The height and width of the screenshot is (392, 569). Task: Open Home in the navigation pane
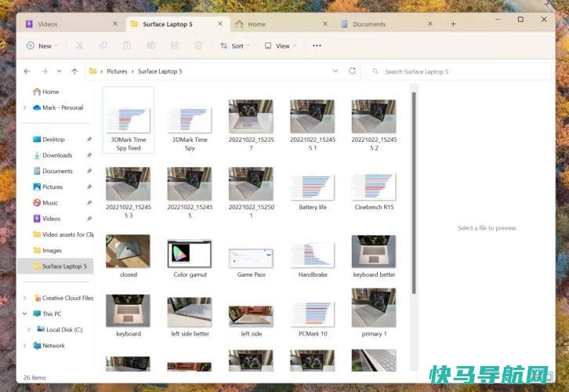[45, 92]
